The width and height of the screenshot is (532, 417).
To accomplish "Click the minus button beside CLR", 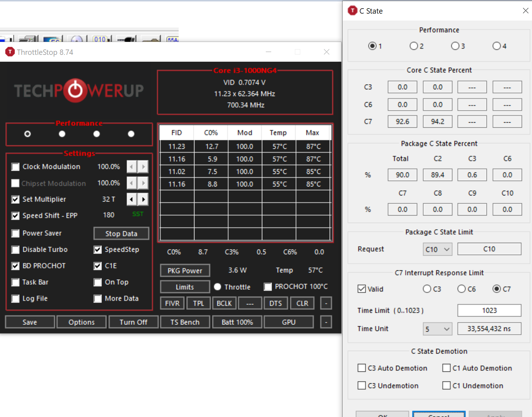I will [x=326, y=303].
